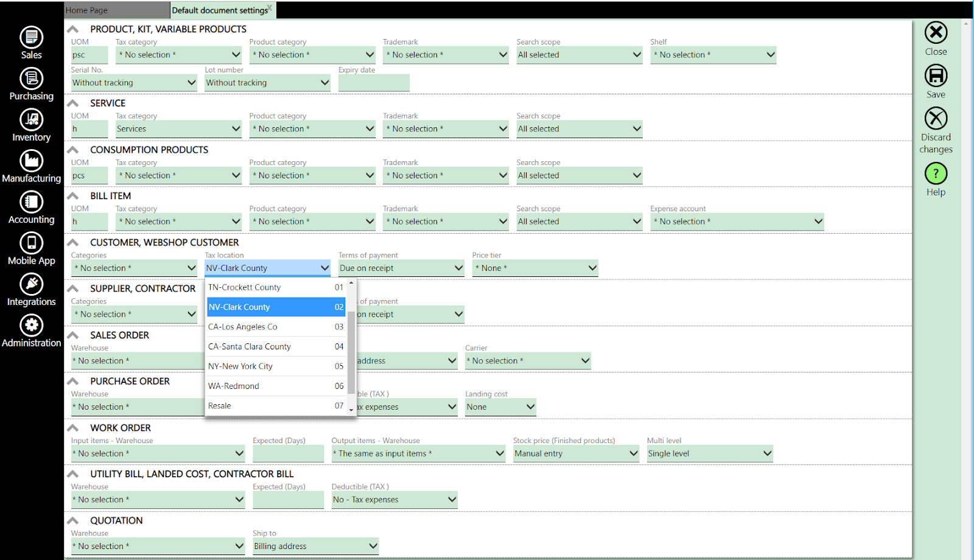Collapse the SERVICE section
974x560 pixels.
pyautogui.click(x=72, y=102)
